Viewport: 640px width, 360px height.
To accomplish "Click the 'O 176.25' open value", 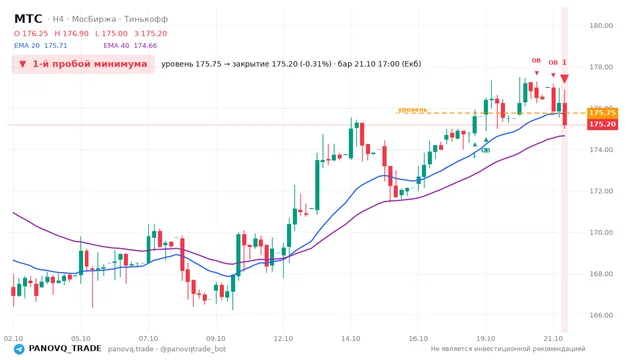I will [31, 33].
